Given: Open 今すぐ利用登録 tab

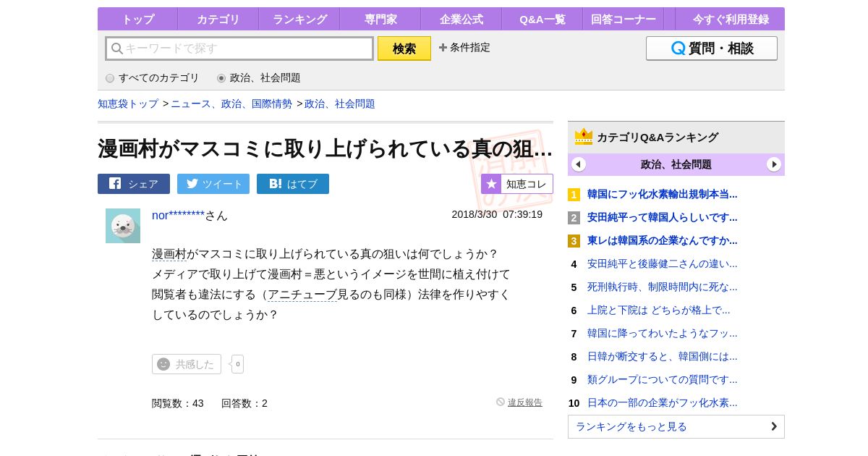Looking at the screenshot, I should (x=731, y=20).
